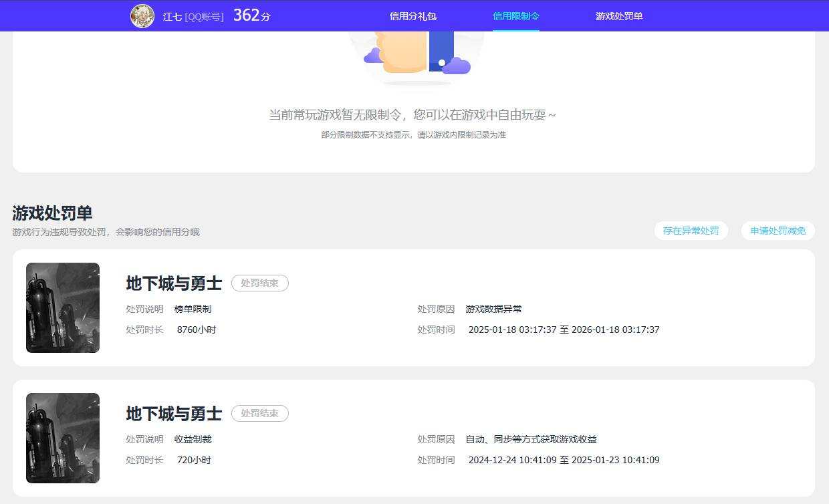Click 地下城与勇士 title in 榜单限制 card
This screenshot has height=504, width=829.
[174, 283]
